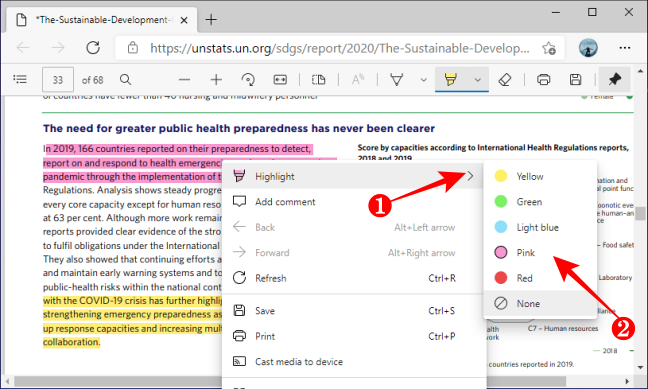Save the PDF from toolbar
Image resolution: width=648 pixels, height=389 pixels.
coord(575,79)
